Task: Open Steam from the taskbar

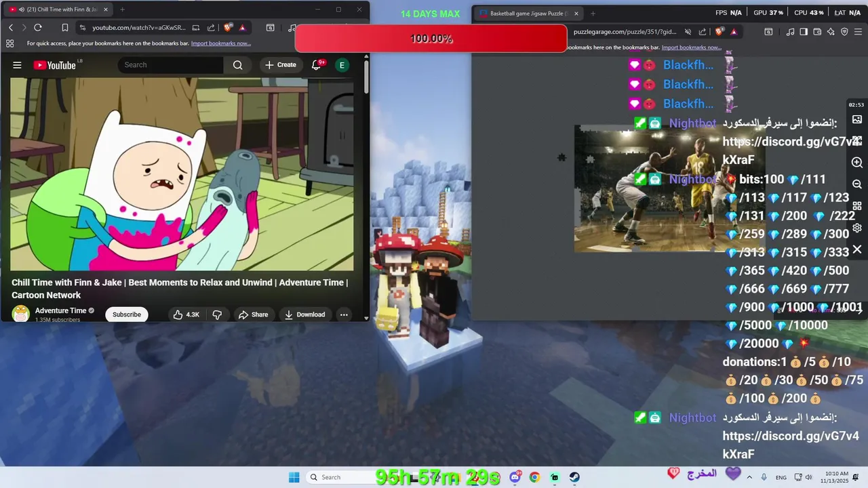Action: click(x=574, y=477)
